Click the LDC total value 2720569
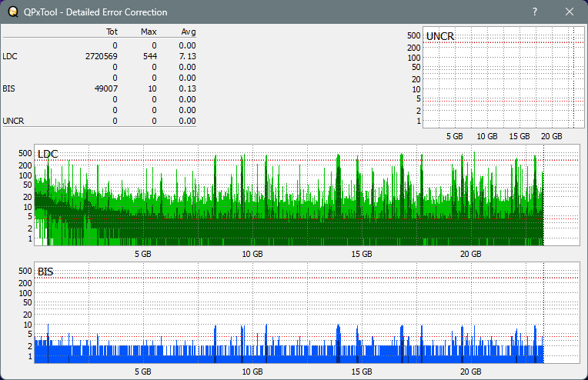The width and height of the screenshot is (588, 380). point(102,56)
